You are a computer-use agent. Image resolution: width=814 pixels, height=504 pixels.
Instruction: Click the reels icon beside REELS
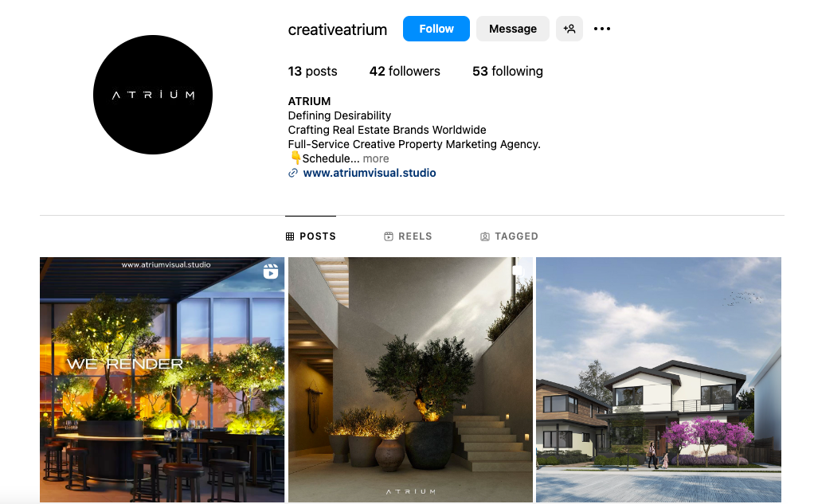pyautogui.click(x=389, y=236)
